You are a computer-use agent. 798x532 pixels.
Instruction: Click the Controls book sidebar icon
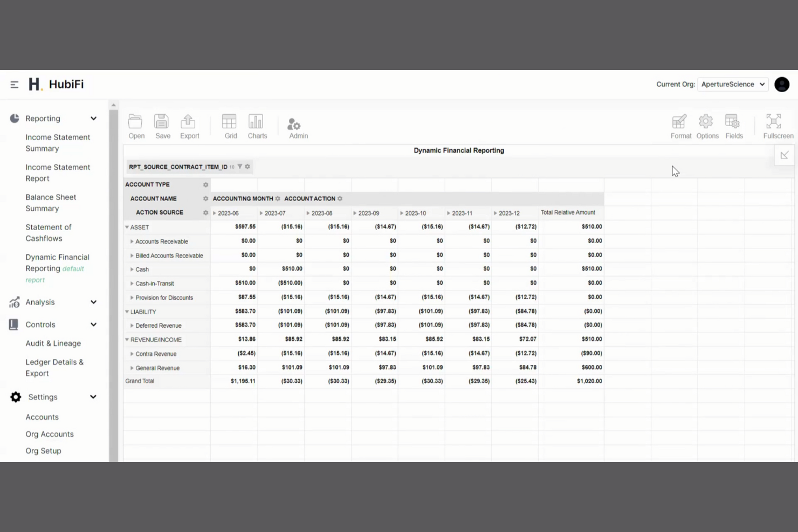14,324
